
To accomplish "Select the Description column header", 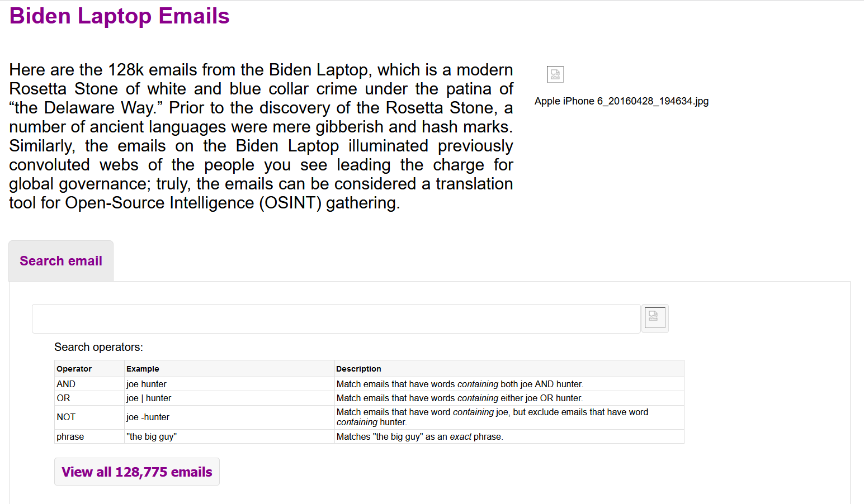I will pos(509,369).
